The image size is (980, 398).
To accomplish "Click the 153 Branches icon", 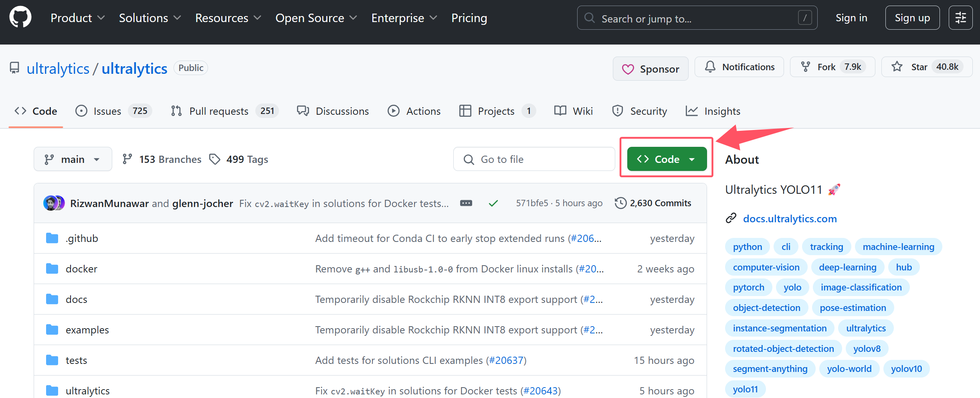I will click(127, 159).
